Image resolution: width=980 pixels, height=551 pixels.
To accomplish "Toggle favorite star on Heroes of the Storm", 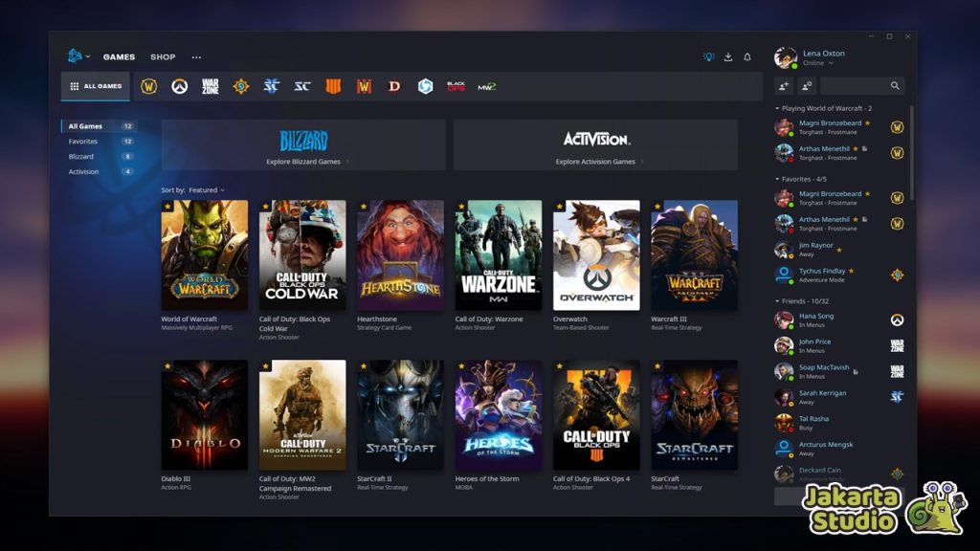I will [461, 366].
